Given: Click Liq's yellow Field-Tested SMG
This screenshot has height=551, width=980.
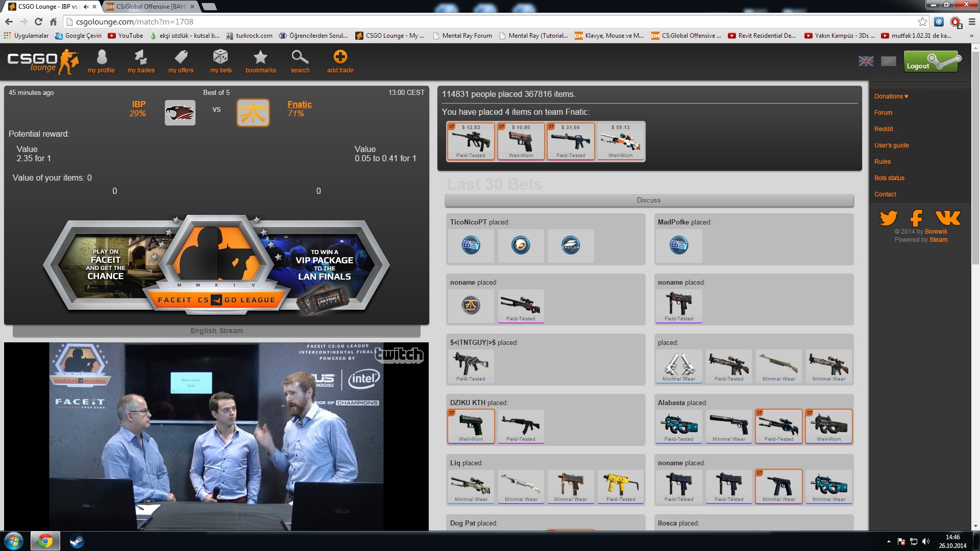Looking at the screenshot, I should [x=621, y=487].
